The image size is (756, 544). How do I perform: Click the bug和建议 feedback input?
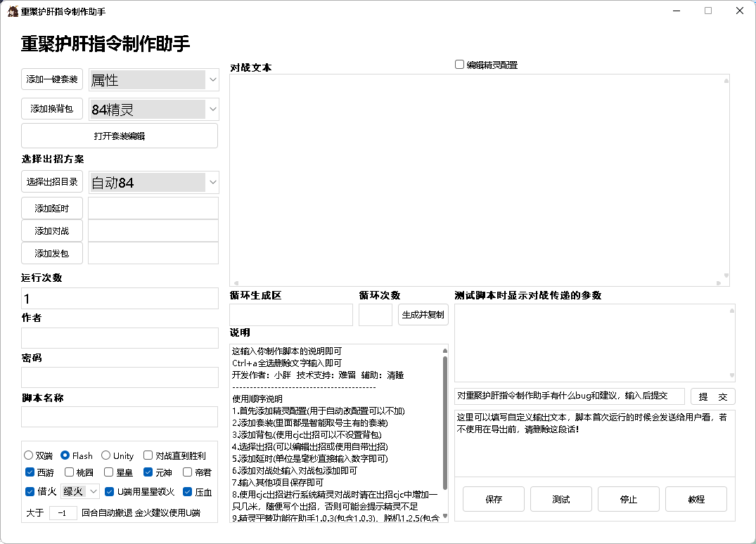point(570,396)
